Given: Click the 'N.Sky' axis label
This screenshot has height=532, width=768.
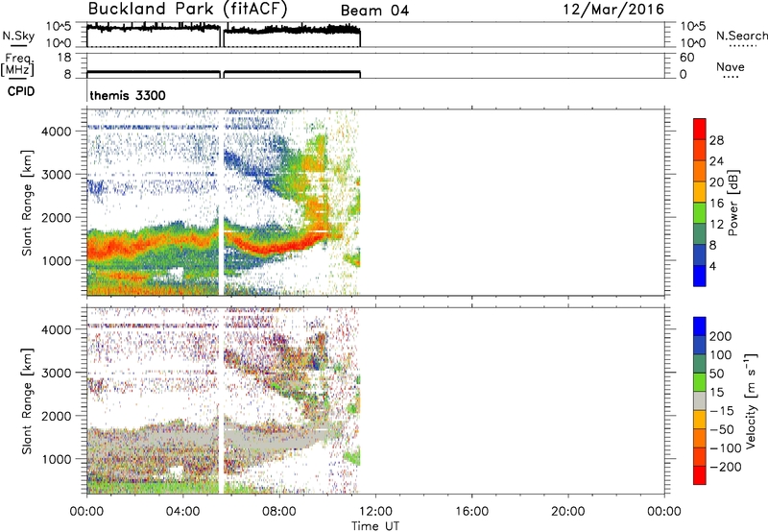Looking at the screenshot, I should coord(18,36).
